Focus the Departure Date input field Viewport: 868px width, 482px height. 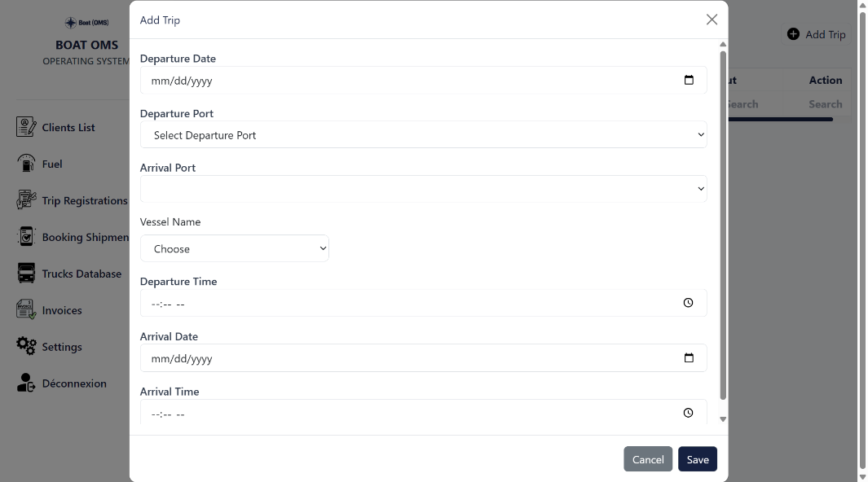pos(408,81)
